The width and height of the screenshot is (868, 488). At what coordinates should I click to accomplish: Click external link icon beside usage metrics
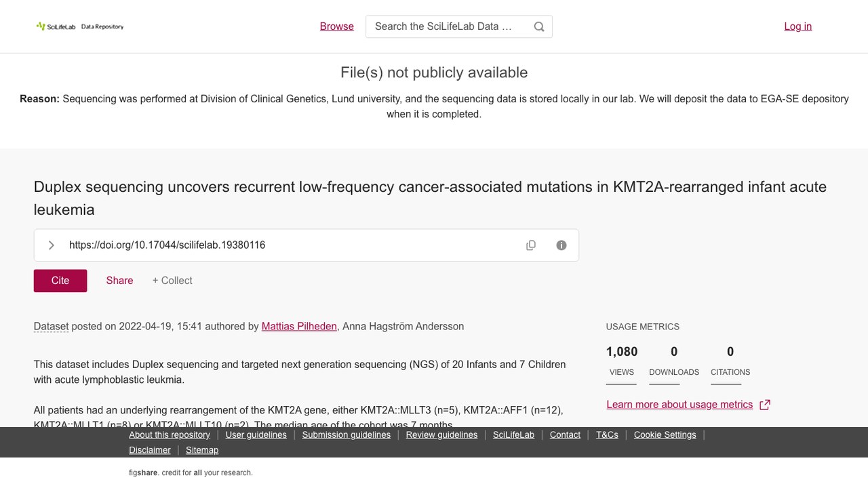coord(765,405)
